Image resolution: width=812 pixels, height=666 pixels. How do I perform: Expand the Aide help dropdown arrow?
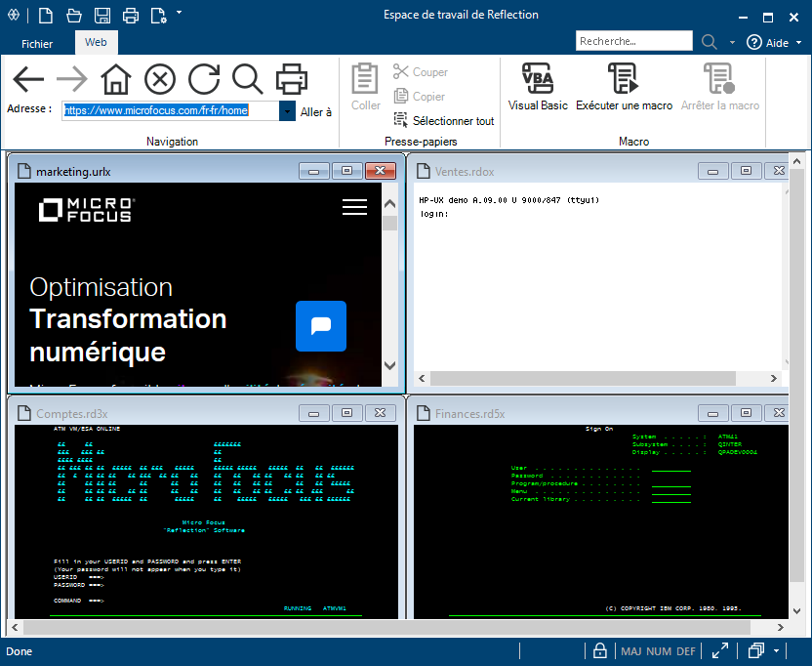click(798, 43)
